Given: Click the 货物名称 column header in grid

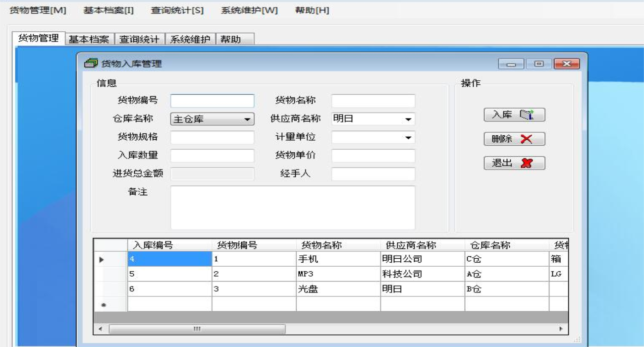Looking at the screenshot, I should click(338, 245).
